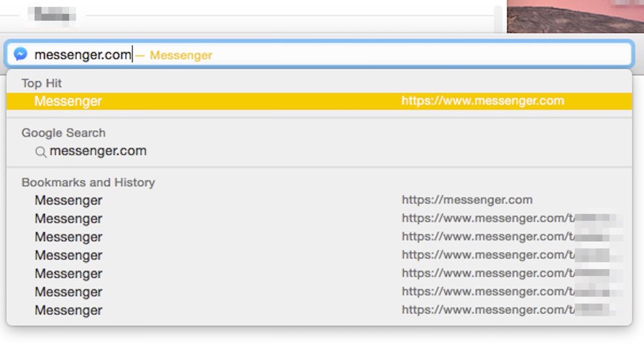Choose the fifth Messenger entry under Bookmarks and History
Screen dimensions: 644x345
click(x=68, y=273)
